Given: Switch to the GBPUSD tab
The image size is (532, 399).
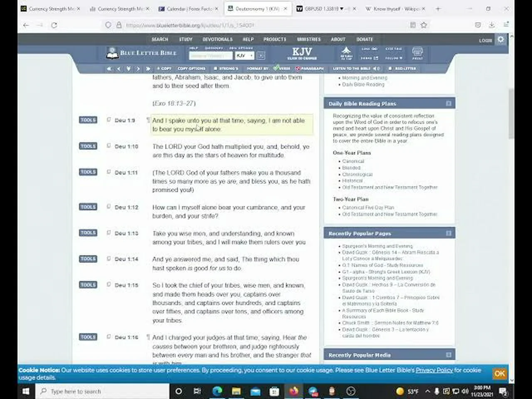Looking at the screenshot, I should 327,9.
